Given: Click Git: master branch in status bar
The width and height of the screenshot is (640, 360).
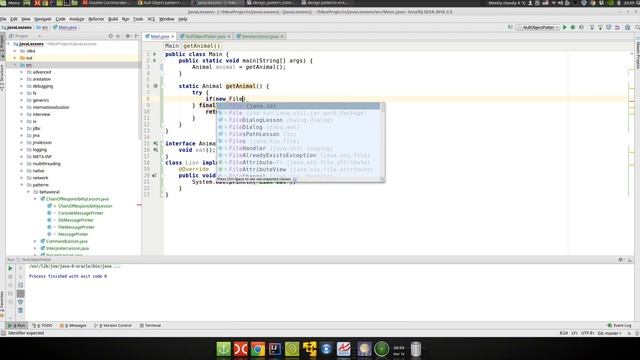Looking at the screenshot, I should coord(609,333).
